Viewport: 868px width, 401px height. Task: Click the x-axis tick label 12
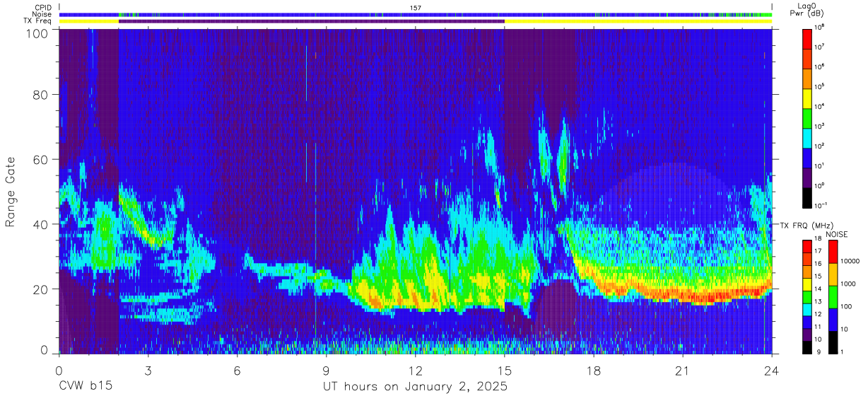click(x=416, y=371)
